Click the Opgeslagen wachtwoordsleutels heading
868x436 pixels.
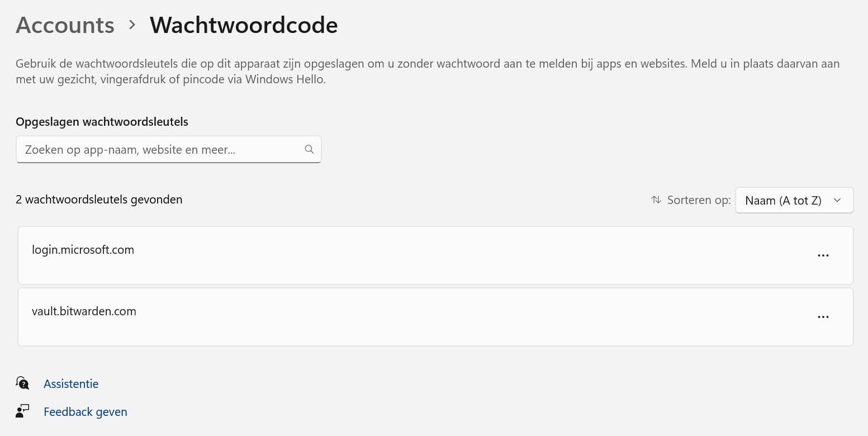[x=102, y=122]
